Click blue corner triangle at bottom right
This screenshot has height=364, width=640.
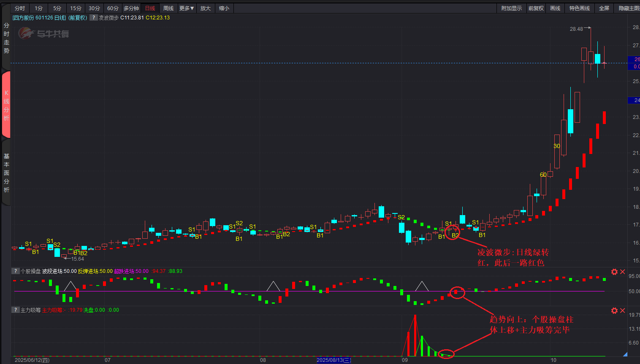[x=625, y=355]
